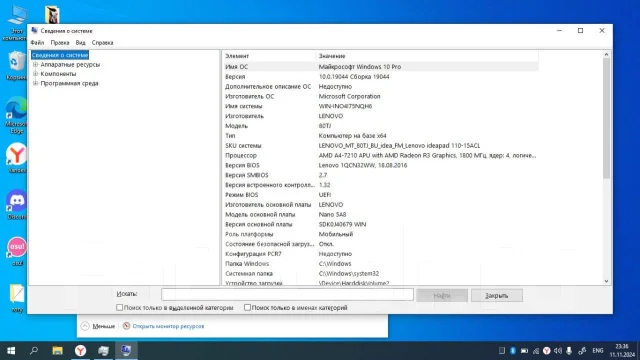Screen dimensions: 640x360
Task: Click the vertical scrollbar thumb
Action: (x=607, y=118)
